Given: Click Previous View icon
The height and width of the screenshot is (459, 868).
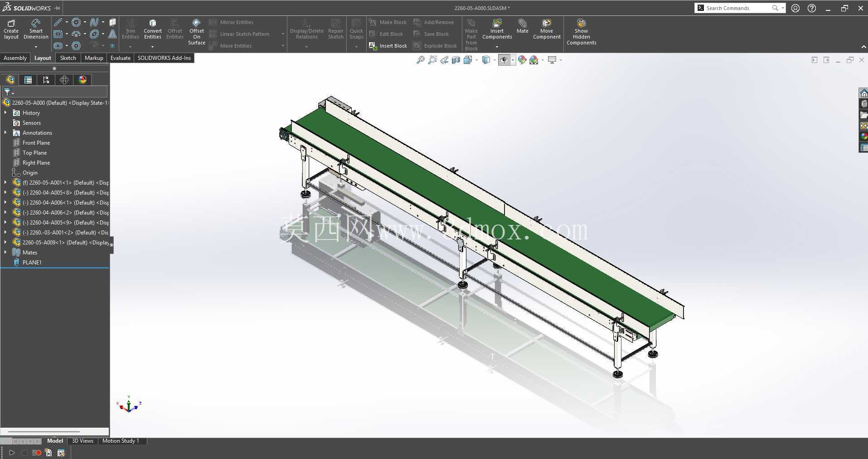Looking at the screenshot, I should tap(444, 60).
